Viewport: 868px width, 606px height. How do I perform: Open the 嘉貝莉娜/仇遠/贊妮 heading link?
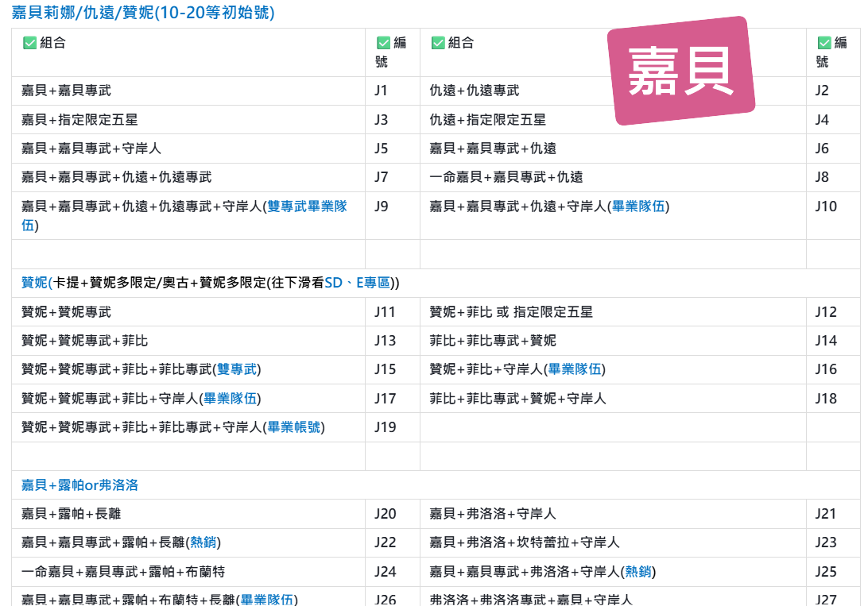143,13
